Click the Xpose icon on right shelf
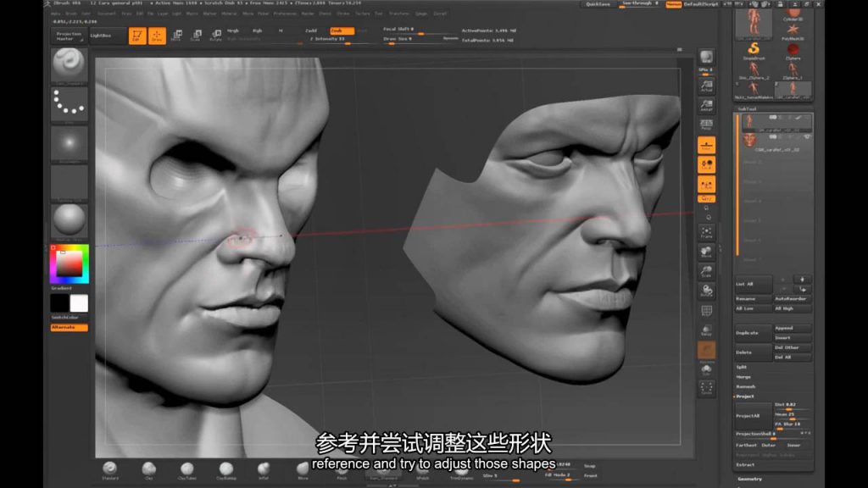 tap(706, 388)
